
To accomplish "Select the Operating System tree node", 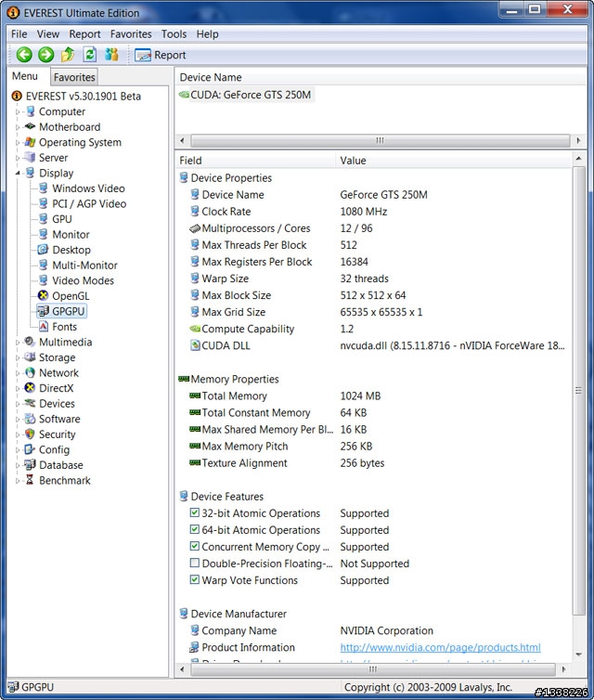I will click(x=80, y=142).
